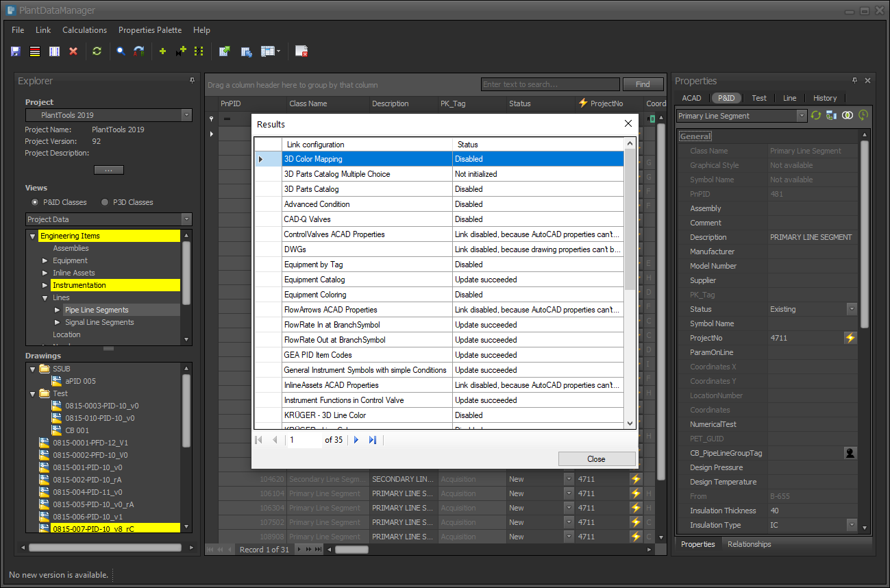This screenshot has height=588, width=890.
Task: Open the Help menu
Action: pos(201,30)
